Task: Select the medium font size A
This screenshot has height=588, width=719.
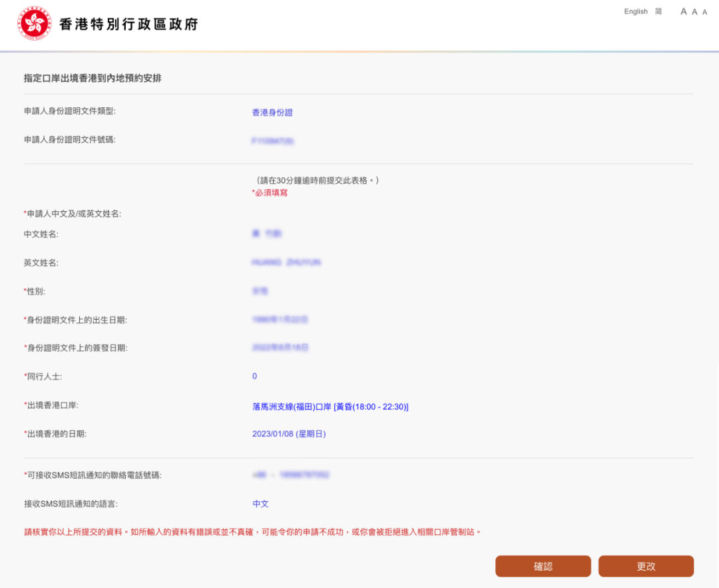Action: [x=694, y=12]
